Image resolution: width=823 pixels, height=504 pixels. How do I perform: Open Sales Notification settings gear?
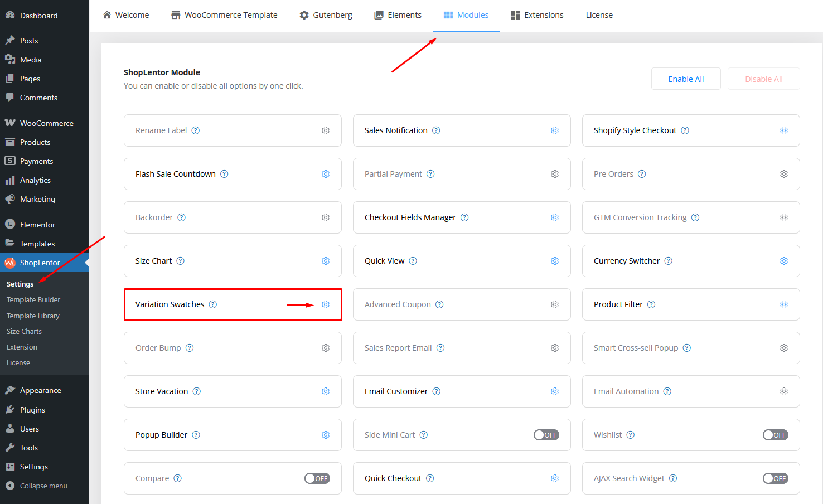tap(555, 130)
